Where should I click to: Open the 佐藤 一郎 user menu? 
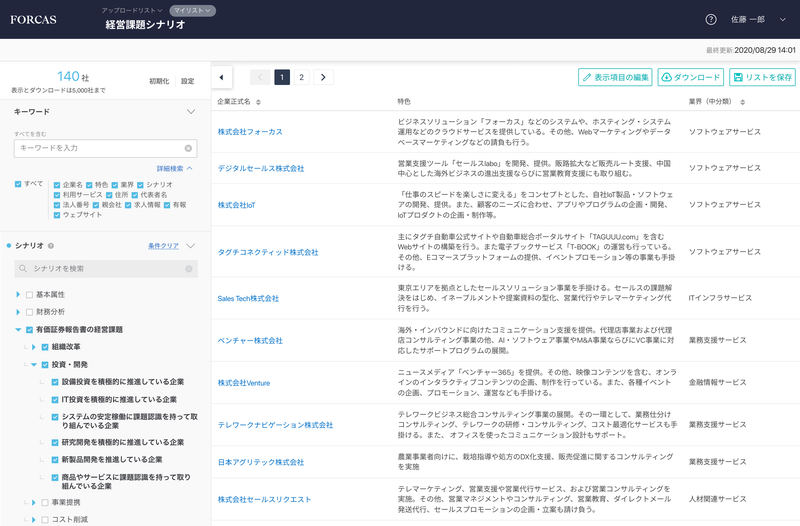click(758, 19)
